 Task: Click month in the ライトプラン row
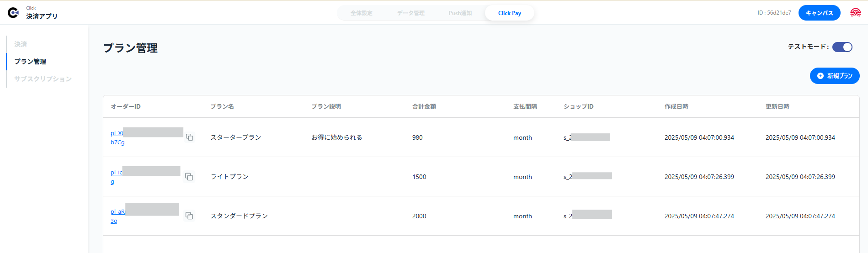coord(522,177)
